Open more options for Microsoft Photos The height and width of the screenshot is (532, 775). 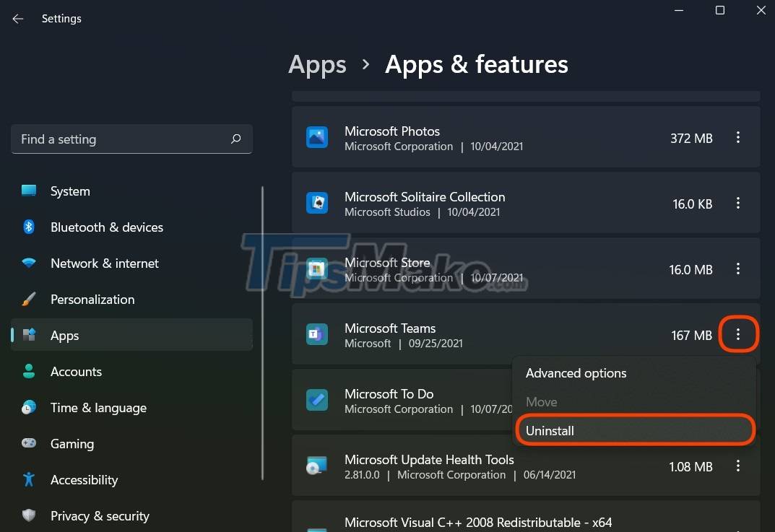point(738,137)
